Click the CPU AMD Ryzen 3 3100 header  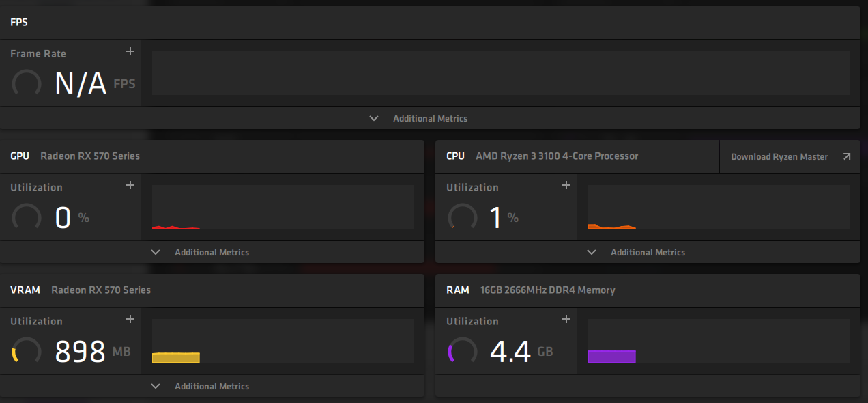click(x=542, y=156)
